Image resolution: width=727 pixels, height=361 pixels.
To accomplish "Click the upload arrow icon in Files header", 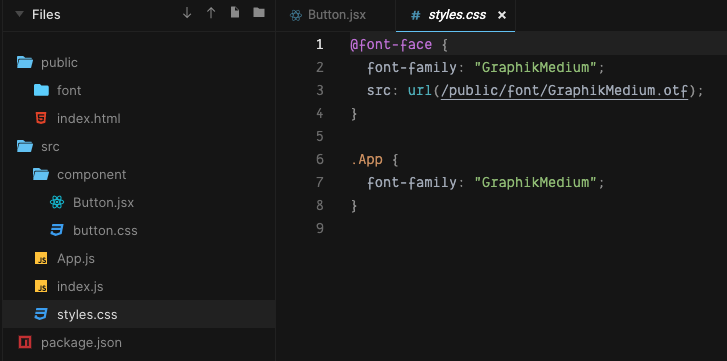I will click(x=211, y=13).
